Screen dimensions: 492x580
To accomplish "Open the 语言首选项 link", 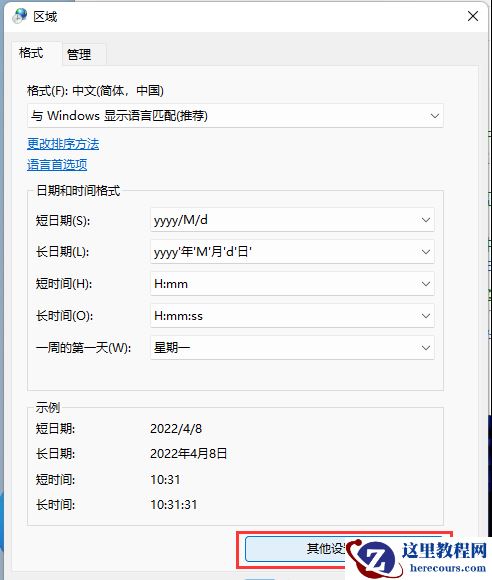I will (57, 165).
